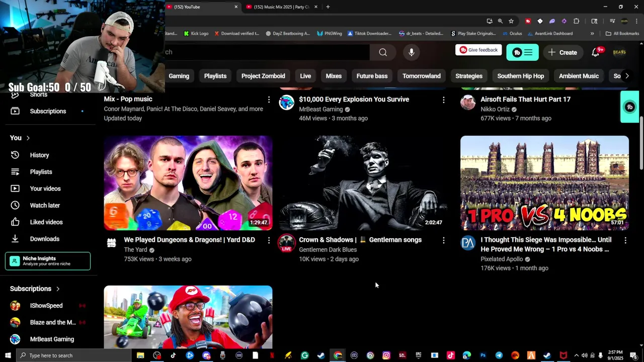The width and height of the screenshot is (644, 362).
Task: Switch to Music Mix 2025 browser tab
Action: [x=281, y=7]
